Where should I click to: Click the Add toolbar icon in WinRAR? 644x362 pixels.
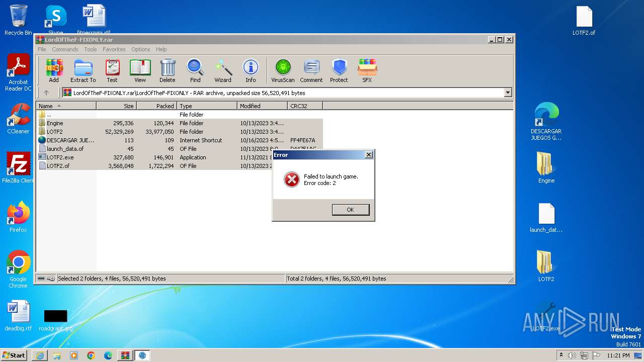coord(54,70)
